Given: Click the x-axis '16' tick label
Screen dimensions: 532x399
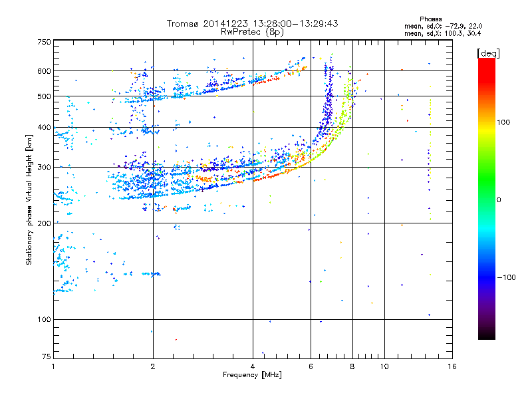Looking at the screenshot, I should point(452,366).
